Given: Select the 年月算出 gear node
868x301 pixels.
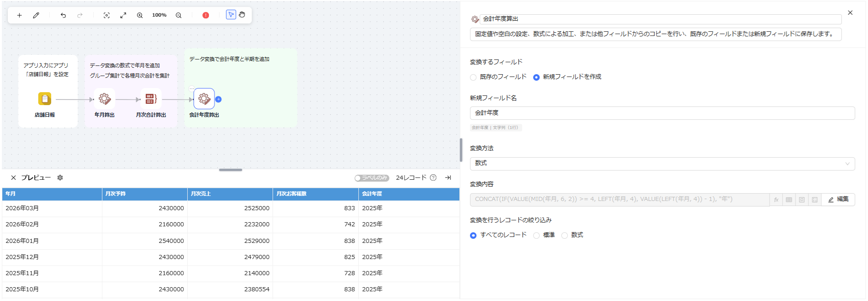Looking at the screenshot, I should point(105,99).
